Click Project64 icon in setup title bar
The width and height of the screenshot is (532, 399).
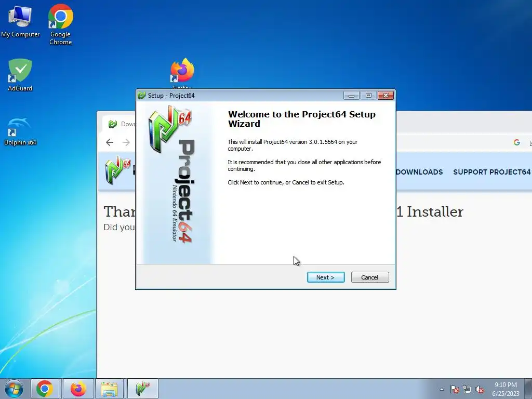142,96
